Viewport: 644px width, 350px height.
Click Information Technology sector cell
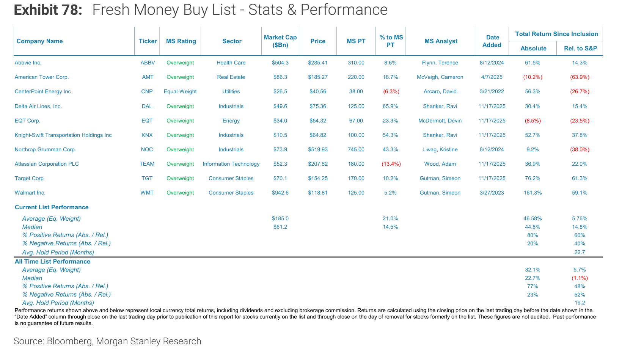tap(231, 164)
